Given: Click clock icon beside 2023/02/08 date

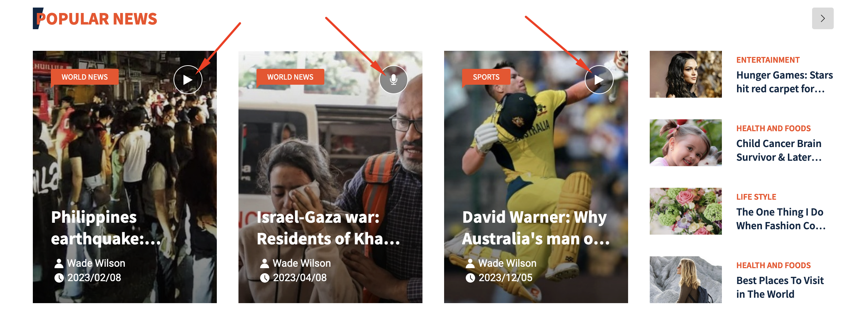Looking at the screenshot, I should [59, 278].
